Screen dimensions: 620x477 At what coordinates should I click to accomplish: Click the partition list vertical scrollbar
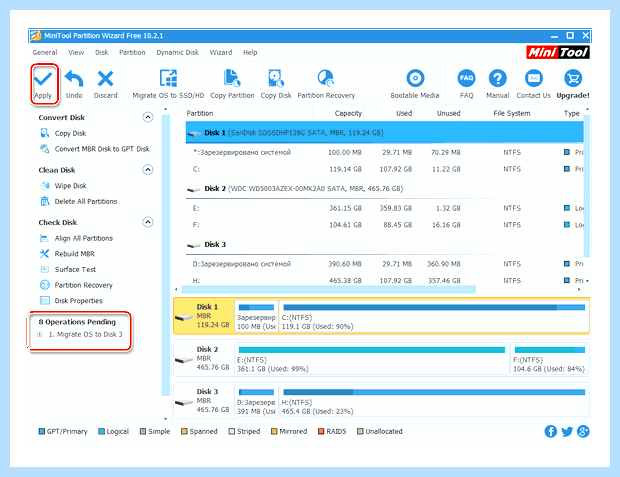click(x=587, y=186)
